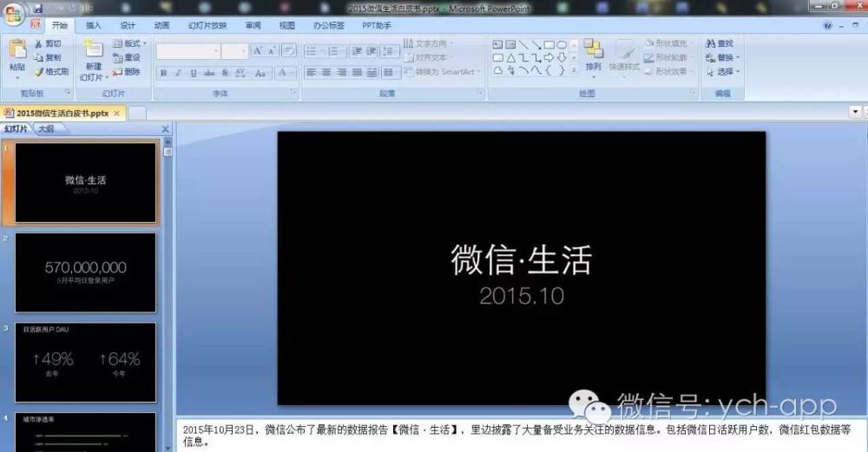Click the Help question mark icon

tap(827, 25)
